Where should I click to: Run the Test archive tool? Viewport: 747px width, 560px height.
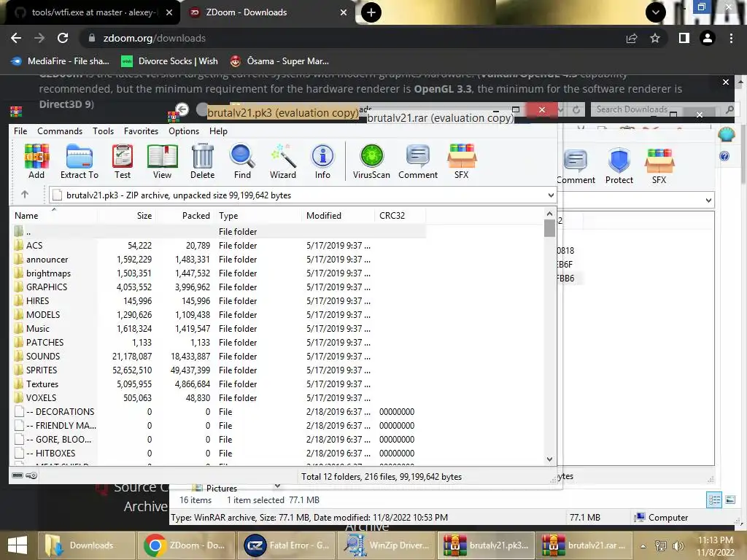[123, 161]
